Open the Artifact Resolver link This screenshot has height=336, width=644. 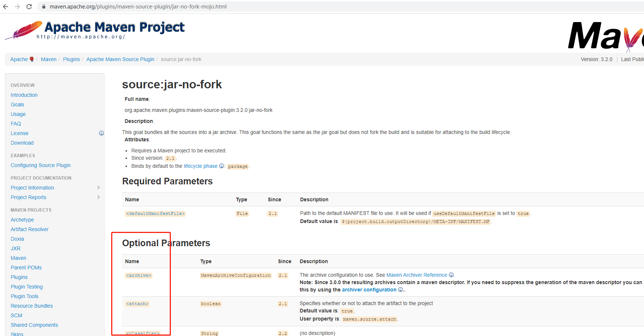click(x=29, y=229)
